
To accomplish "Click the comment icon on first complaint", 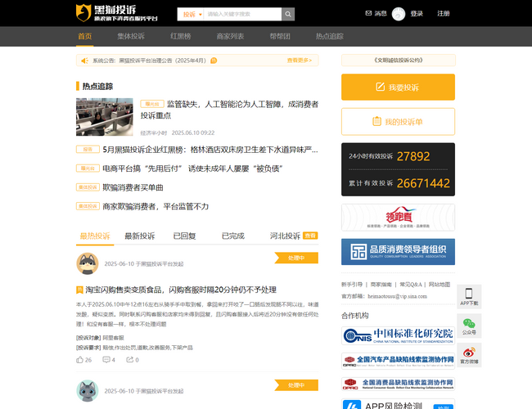I will tap(107, 359).
